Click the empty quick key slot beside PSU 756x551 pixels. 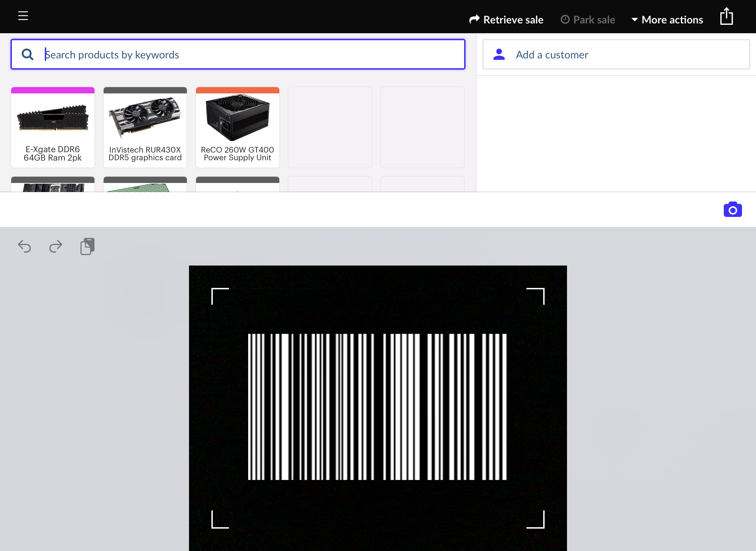click(330, 127)
